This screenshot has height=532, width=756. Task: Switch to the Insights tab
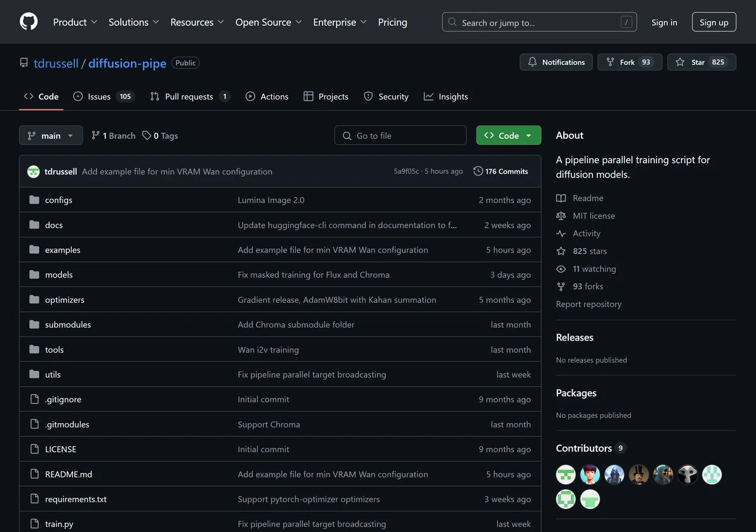(446, 96)
